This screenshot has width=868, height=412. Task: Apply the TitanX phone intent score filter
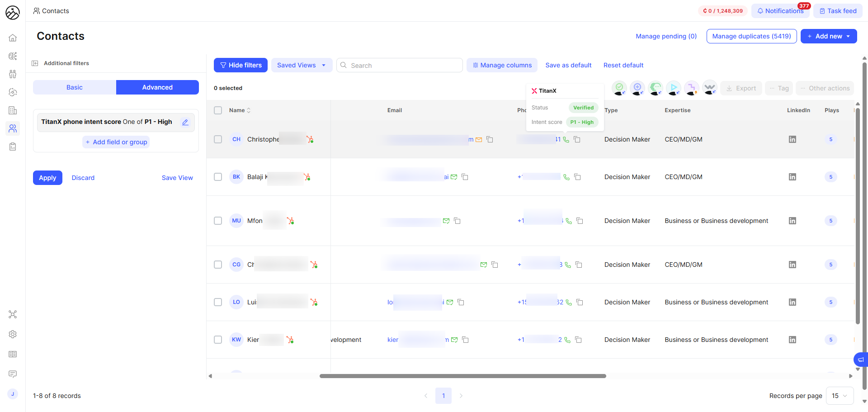click(47, 177)
